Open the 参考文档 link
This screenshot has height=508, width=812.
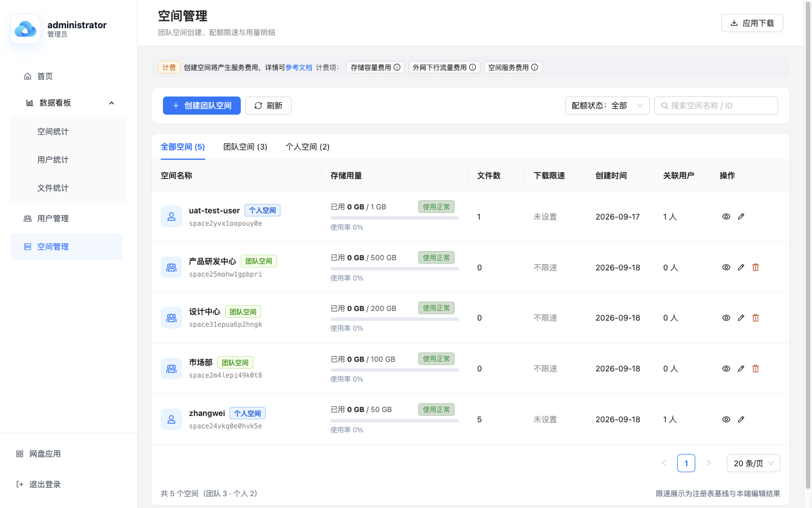[299, 67]
